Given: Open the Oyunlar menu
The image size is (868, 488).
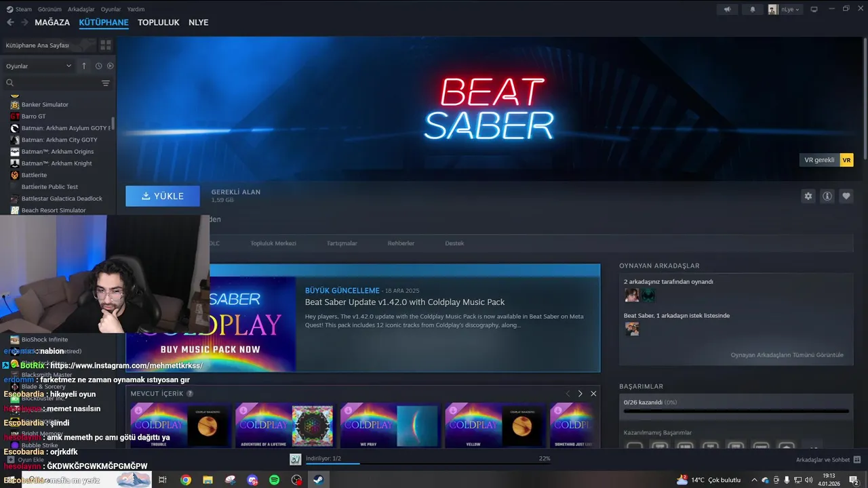Looking at the screenshot, I should pos(111,9).
